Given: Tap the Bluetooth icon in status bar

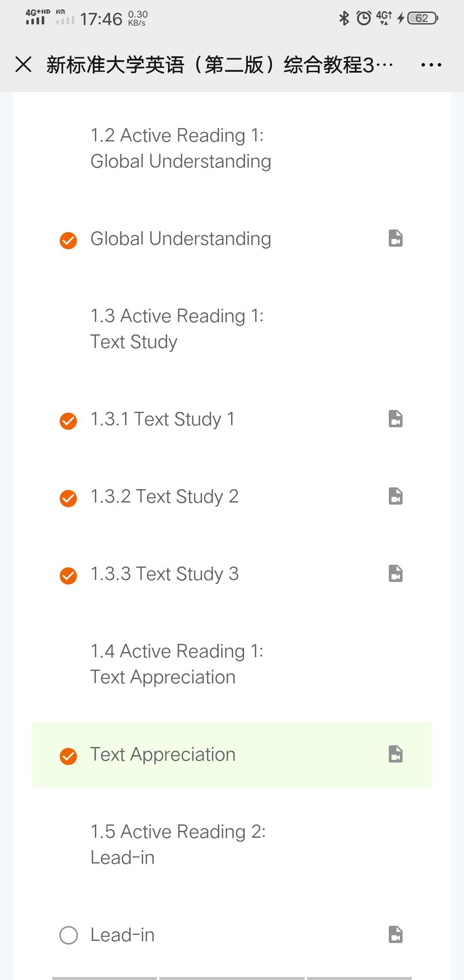Looking at the screenshot, I should pos(344,18).
